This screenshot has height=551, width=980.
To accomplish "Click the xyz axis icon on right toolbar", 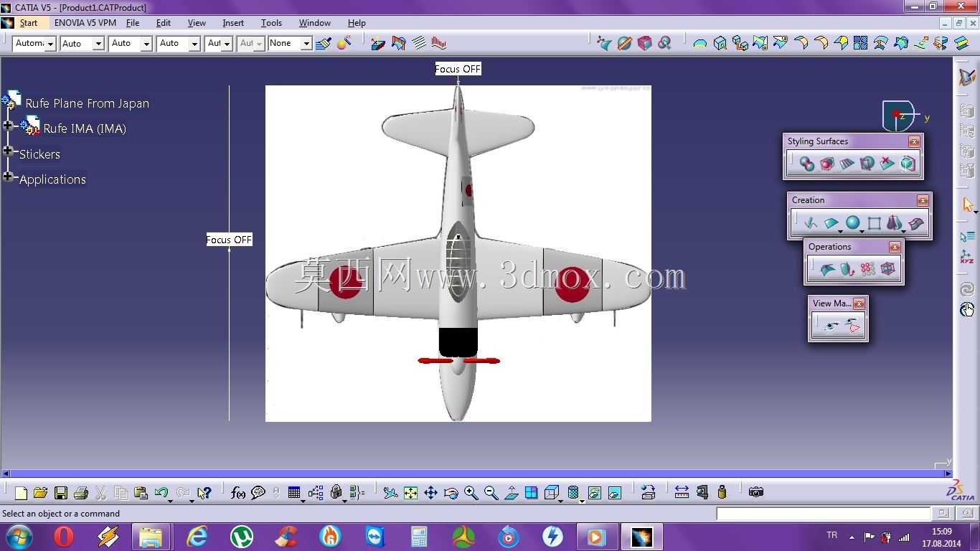I will click(x=967, y=257).
